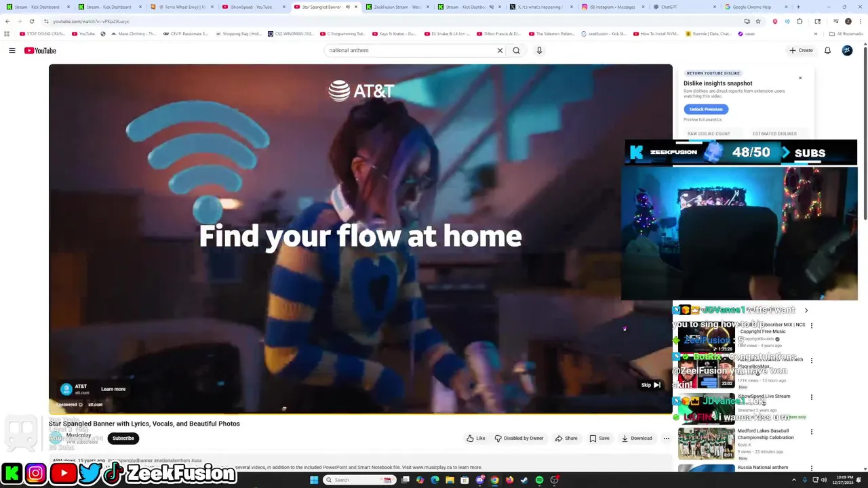Open Russia National anthem video title

pos(763,467)
